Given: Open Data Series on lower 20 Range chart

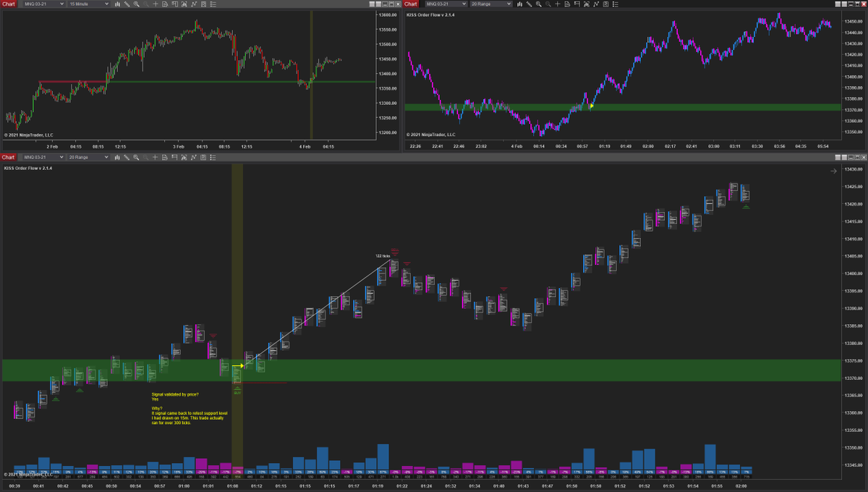Looking at the screenshot, I should pos(184,157).
